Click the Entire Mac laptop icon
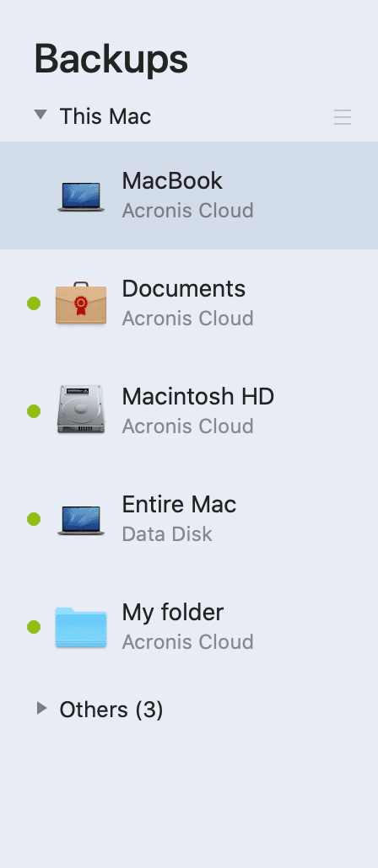This screenshot has width=378, height=868. click(81, 520)
